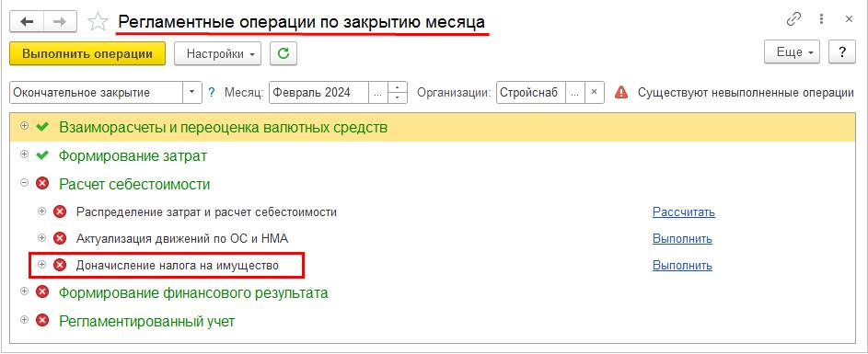The image size is (868, 354).
Task: Click the forward navigation arrow
Action: coord(60,21)
